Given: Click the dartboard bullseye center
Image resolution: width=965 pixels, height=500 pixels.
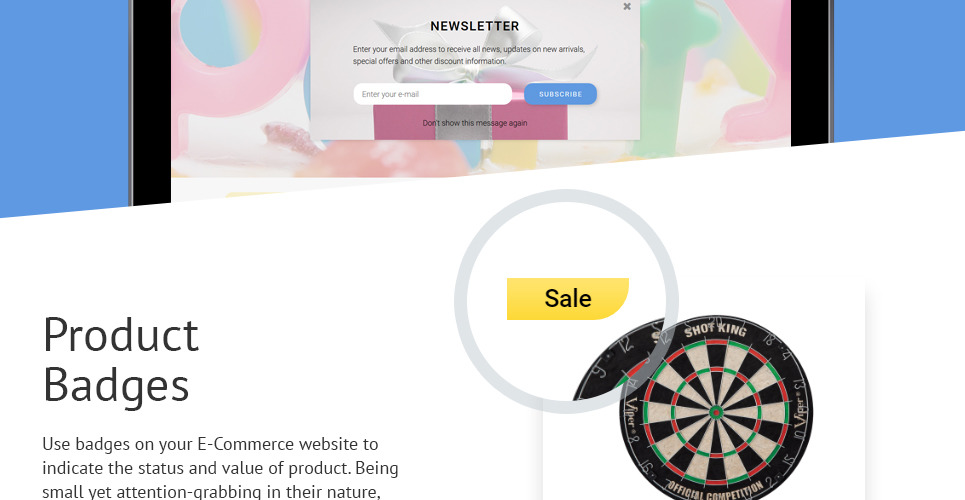Looking at the screenshot, I should point(715,412).
